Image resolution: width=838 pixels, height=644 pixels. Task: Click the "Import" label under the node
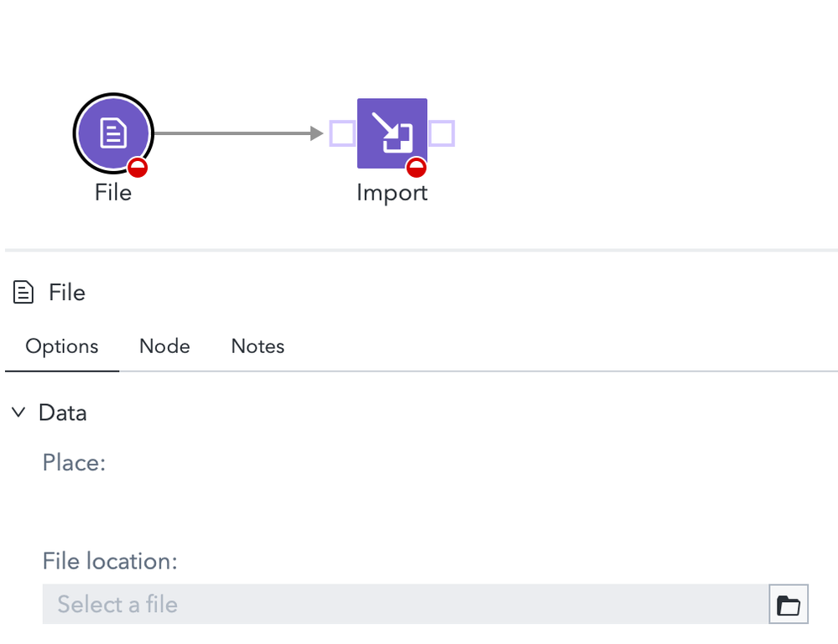pos(392,193)
